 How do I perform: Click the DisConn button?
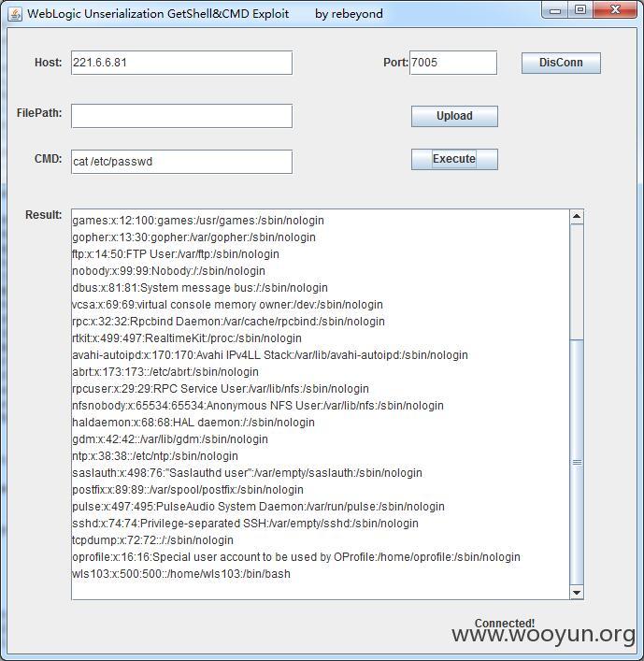[x=561, y=63]
